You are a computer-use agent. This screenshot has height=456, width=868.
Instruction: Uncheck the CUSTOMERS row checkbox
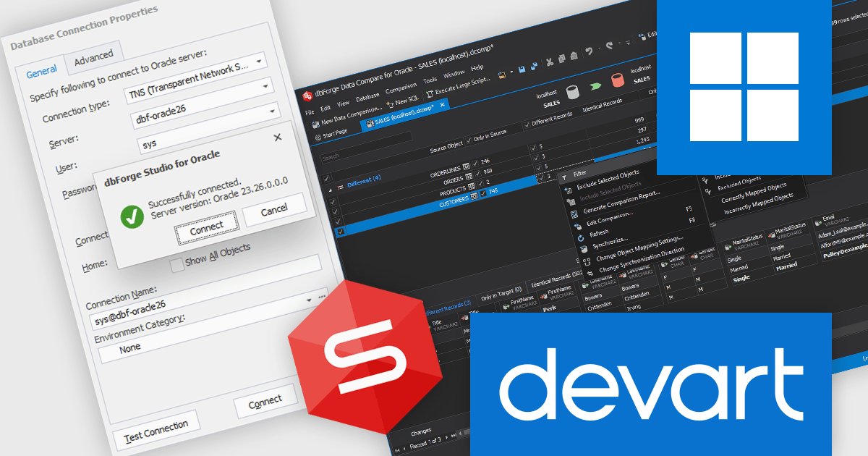[341, 231]
